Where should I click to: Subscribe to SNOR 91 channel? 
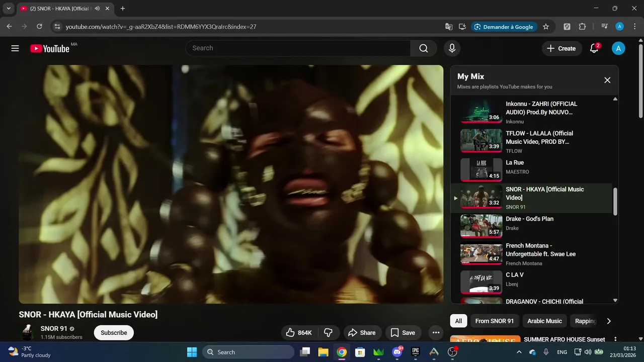point(114,332)
